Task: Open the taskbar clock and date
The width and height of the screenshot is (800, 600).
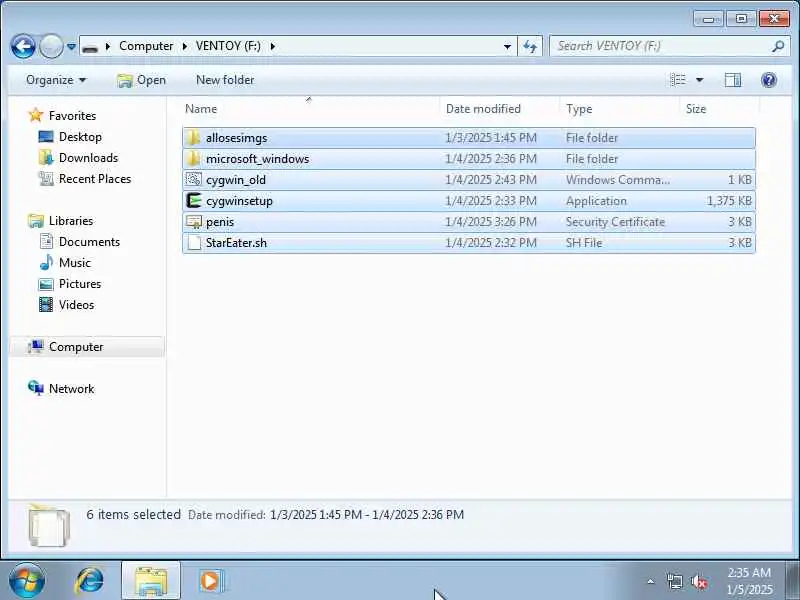Action: pos(749,581)
